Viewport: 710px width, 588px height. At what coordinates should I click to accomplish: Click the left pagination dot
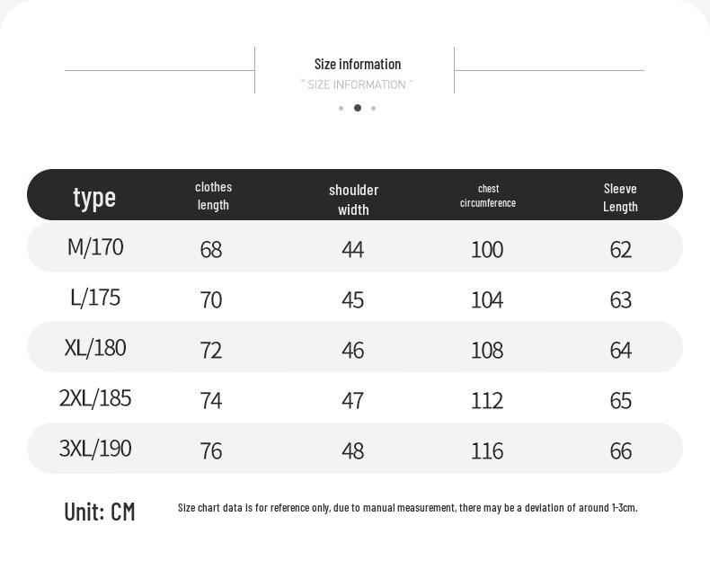[341, 108]
